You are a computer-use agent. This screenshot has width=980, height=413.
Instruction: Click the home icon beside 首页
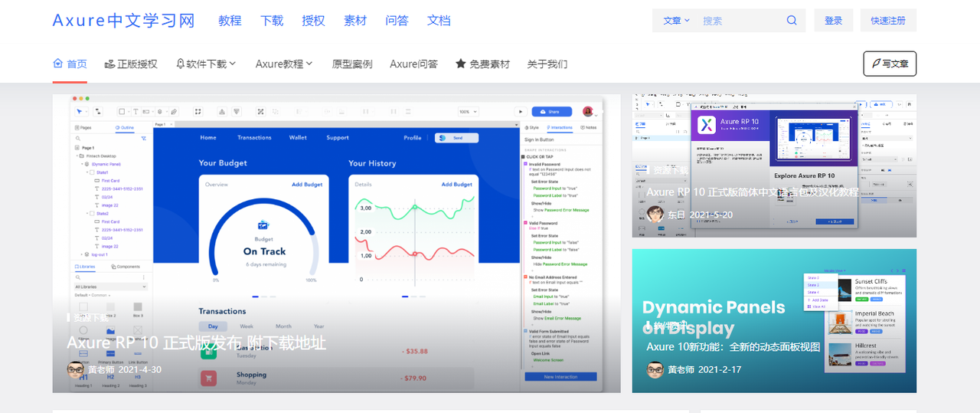[57, 64]
